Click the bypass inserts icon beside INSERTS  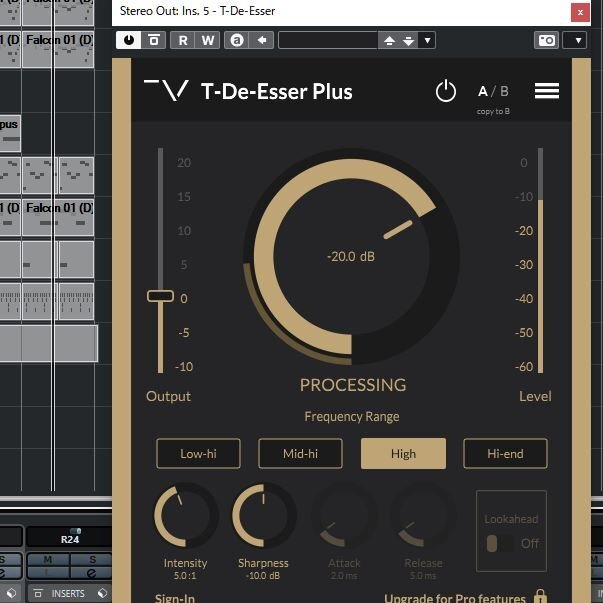coord(38,594)
